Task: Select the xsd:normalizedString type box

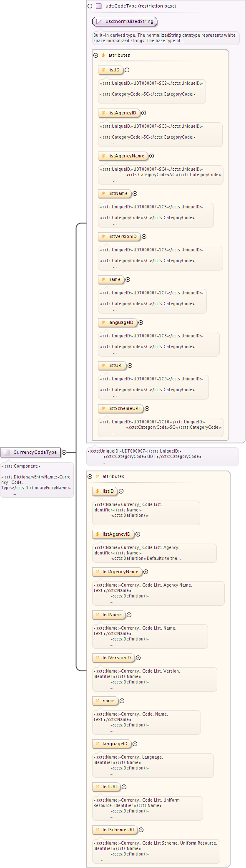Action: point(125,22)
